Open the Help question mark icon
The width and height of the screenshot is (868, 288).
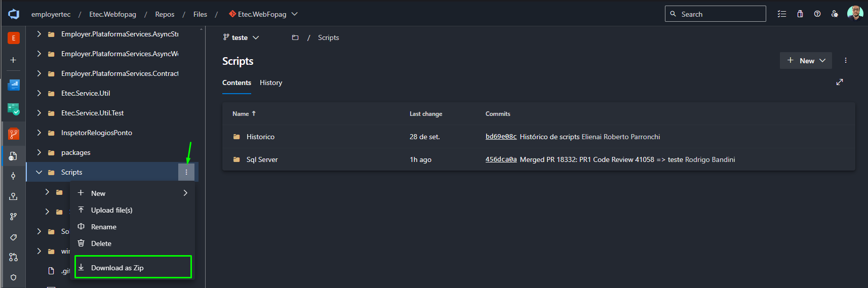[817, 14]
